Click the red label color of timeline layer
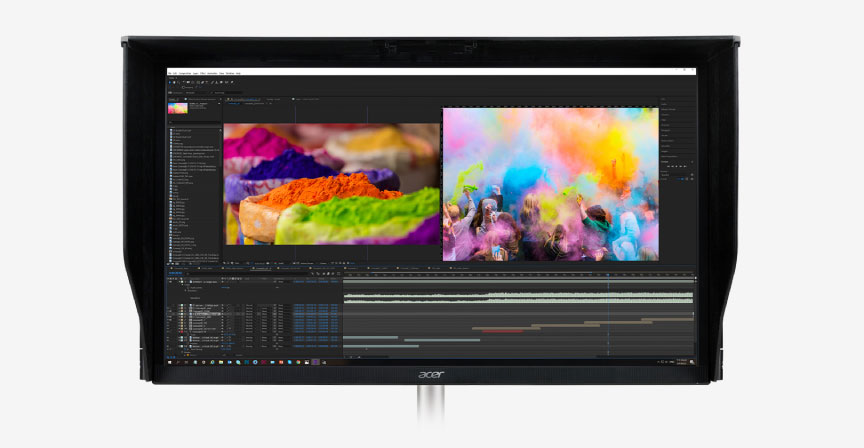Viewport: 864px width, 448px height. [x=181, y=331]
